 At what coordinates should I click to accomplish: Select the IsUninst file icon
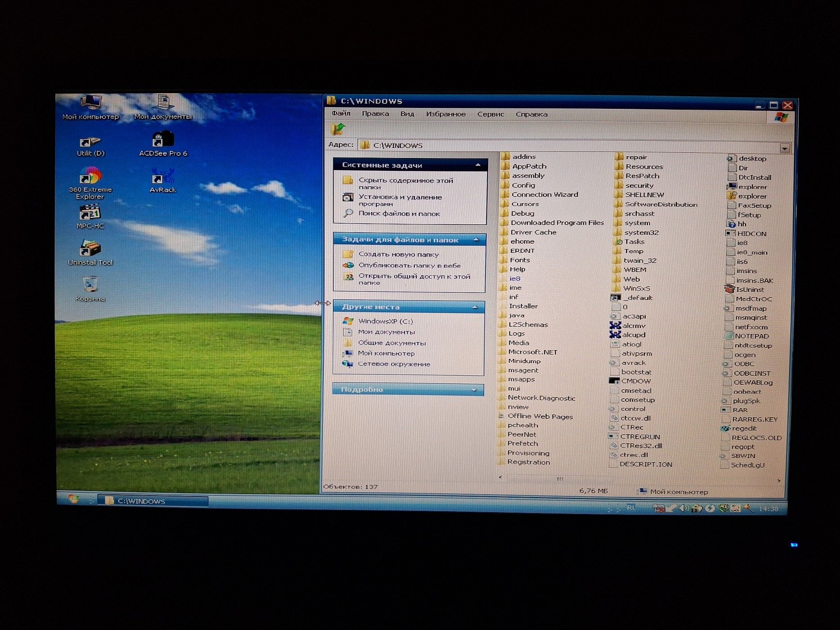[729, 289]
